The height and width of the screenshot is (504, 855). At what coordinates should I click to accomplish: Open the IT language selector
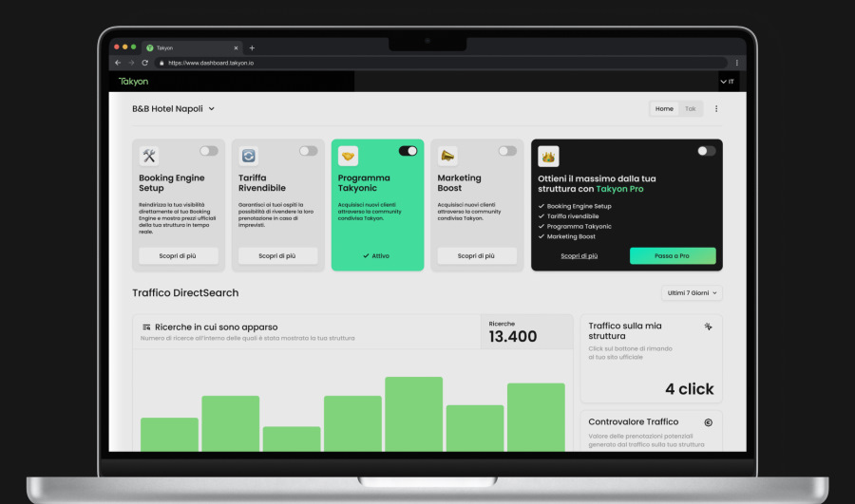(x=727, y=82)
